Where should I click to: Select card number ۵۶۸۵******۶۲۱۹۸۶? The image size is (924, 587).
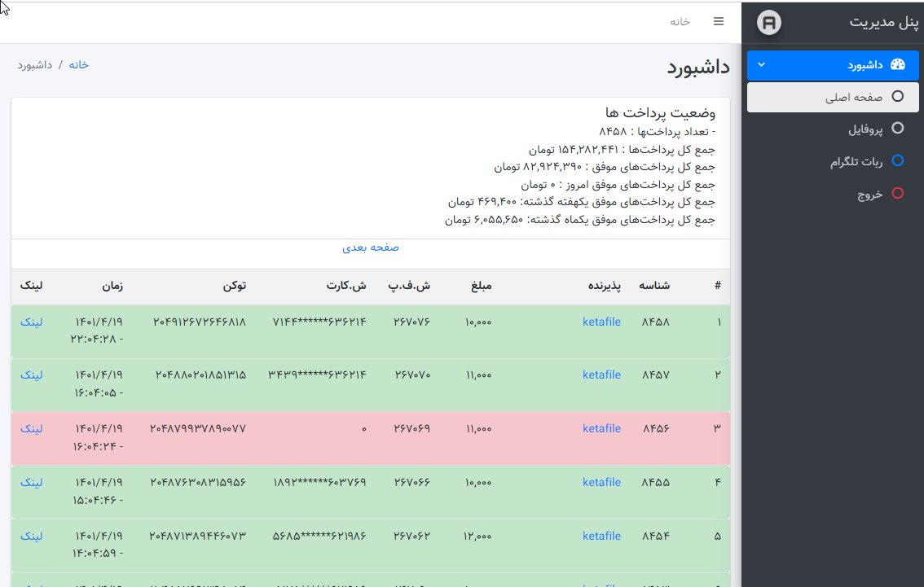pos(319,537)
